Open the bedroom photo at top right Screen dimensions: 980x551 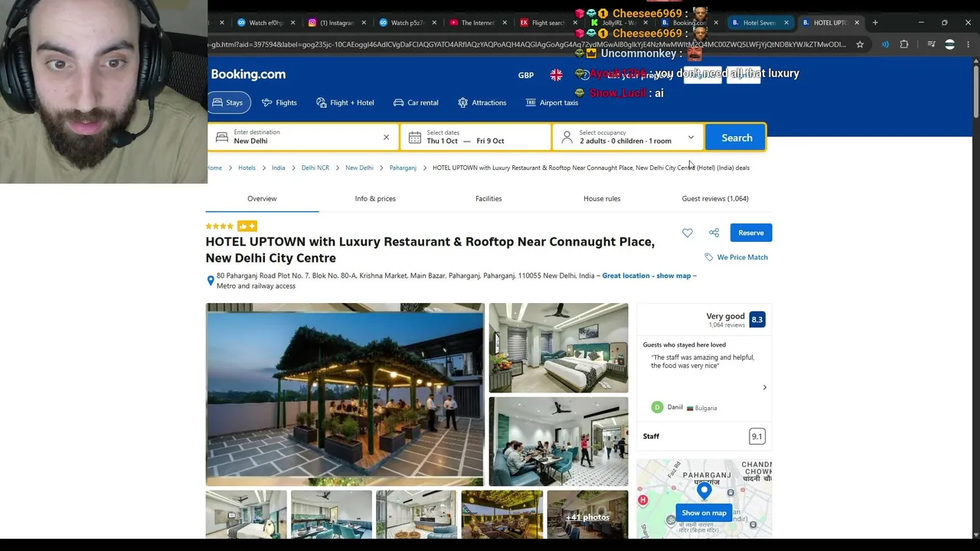[558, 348]
